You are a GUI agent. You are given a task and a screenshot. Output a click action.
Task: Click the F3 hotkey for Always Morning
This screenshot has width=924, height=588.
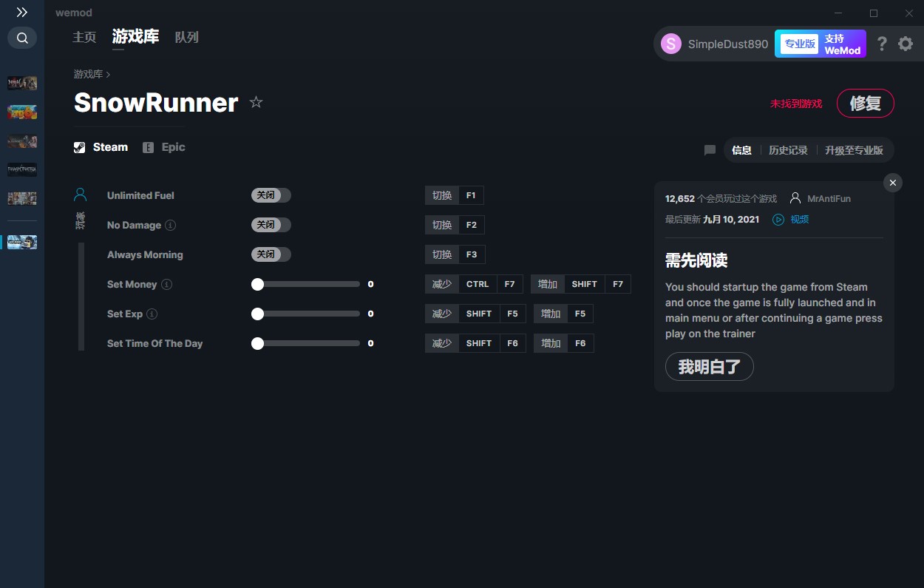tap(472, 254)
